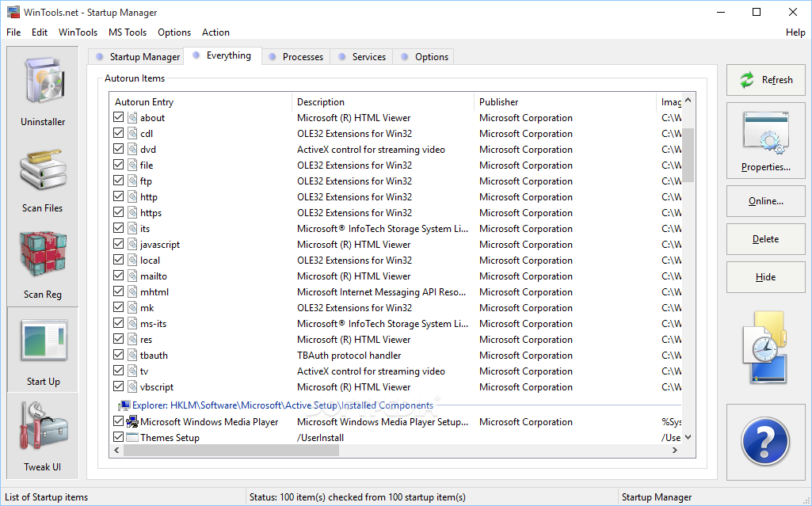Open the Help menu

click(795, 32)
